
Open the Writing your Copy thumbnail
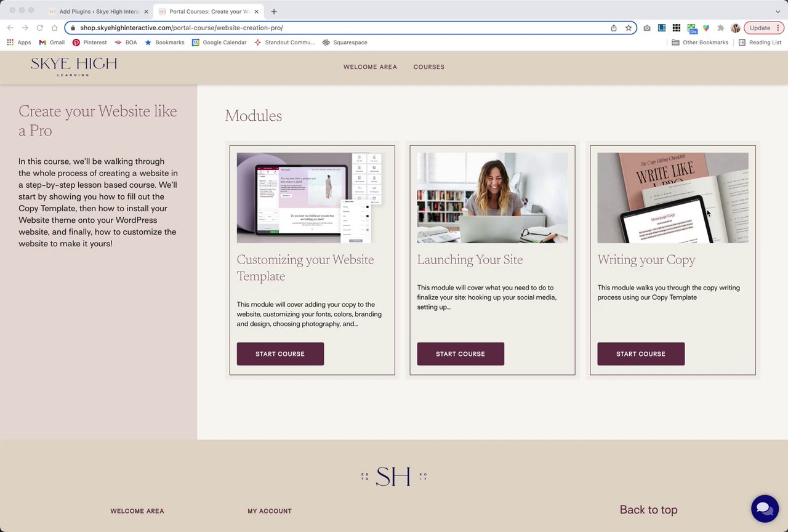(x=673, y=198)
